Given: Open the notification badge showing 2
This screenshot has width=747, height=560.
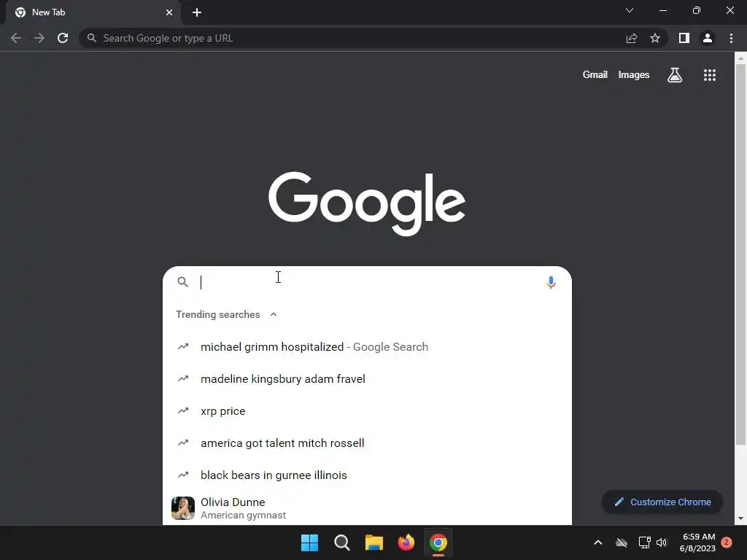Looking at the screenshot, I should pos(727,542).
